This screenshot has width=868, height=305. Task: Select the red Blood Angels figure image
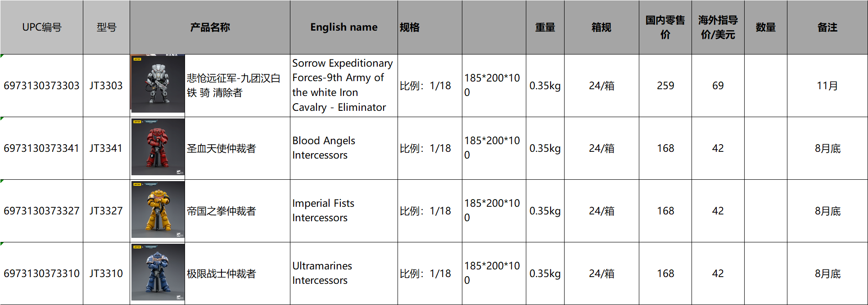(x=158, y=147)
